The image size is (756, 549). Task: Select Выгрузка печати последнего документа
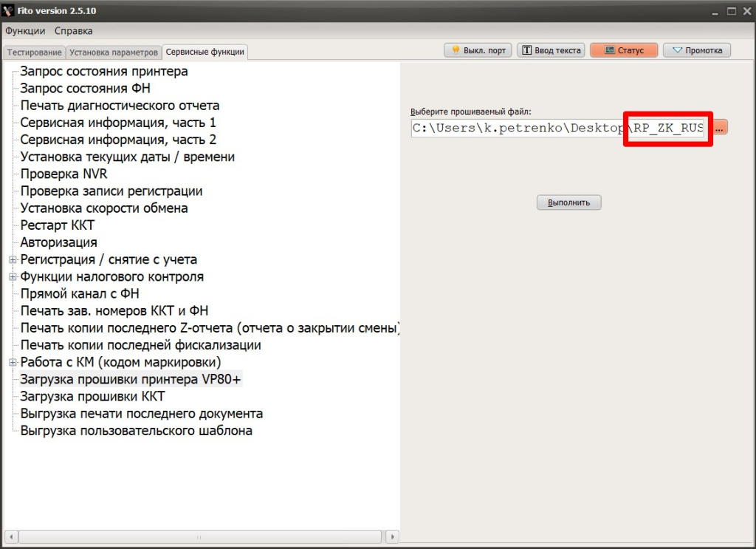point(141,414)
